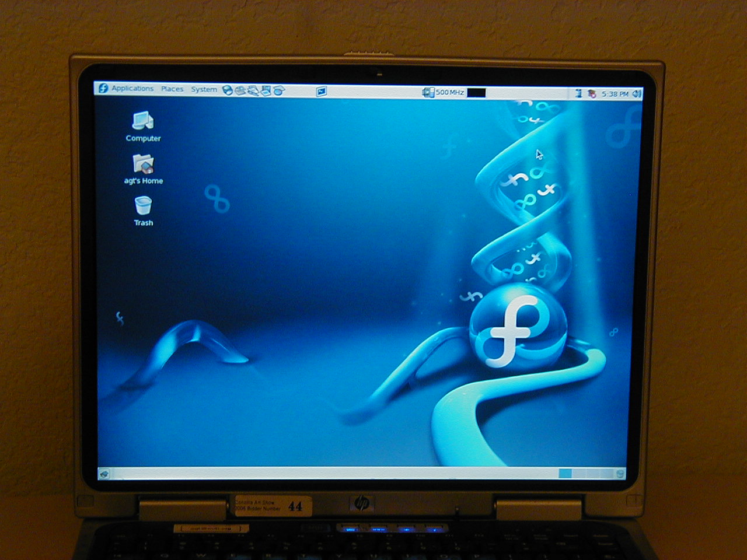Image resolution: width=747 pixels, height=560 pixels.
Task: Launch the OpenOffice Impress launcher
Action: coord(266,90)
